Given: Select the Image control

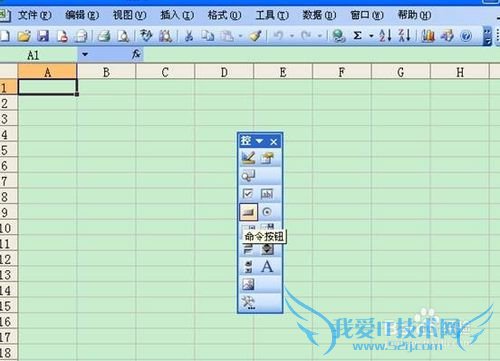Looking at the screenshot, I should click(248, 284).
